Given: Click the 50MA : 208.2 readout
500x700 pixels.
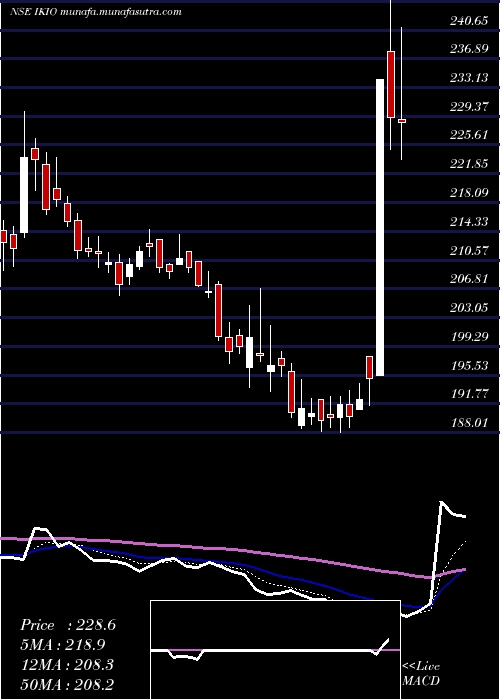Looking at the screenshot, I should (68, 685).
